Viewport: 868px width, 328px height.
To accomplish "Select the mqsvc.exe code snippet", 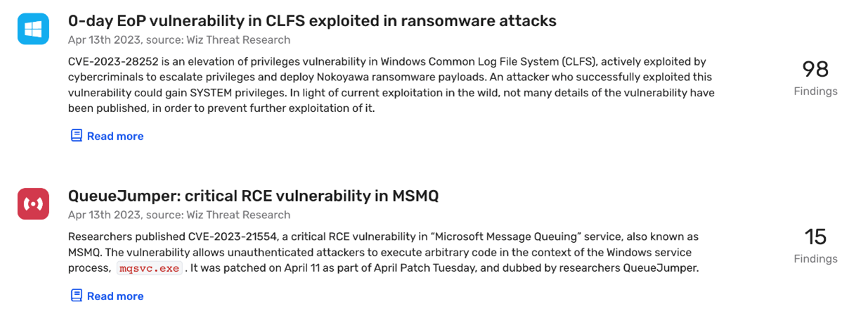I will (x=150, y=268).
